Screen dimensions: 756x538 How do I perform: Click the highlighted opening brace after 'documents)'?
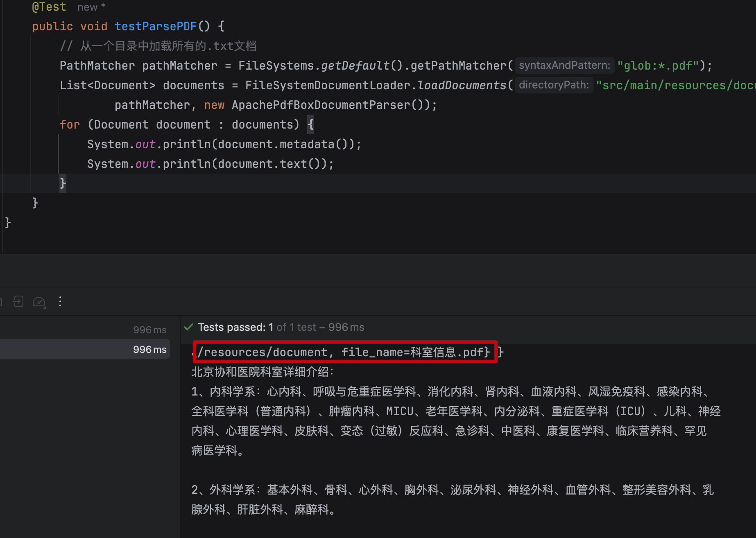[311, 124]
